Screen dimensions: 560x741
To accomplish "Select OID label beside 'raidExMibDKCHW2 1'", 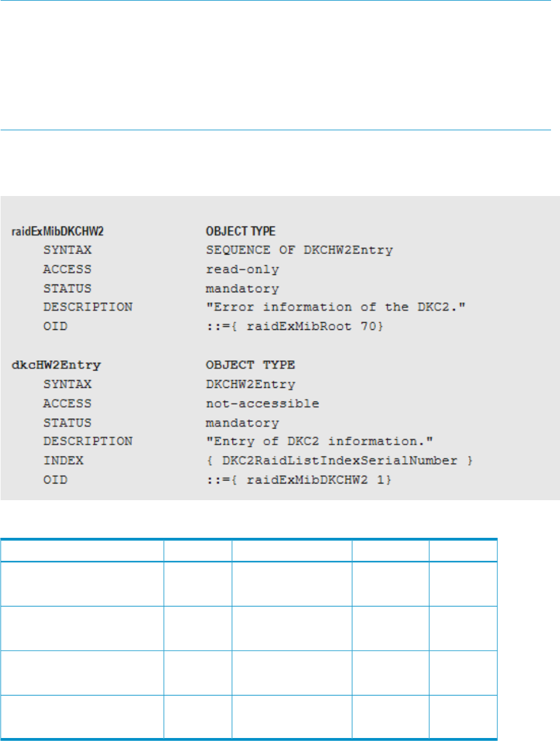I will coord(55,480).
